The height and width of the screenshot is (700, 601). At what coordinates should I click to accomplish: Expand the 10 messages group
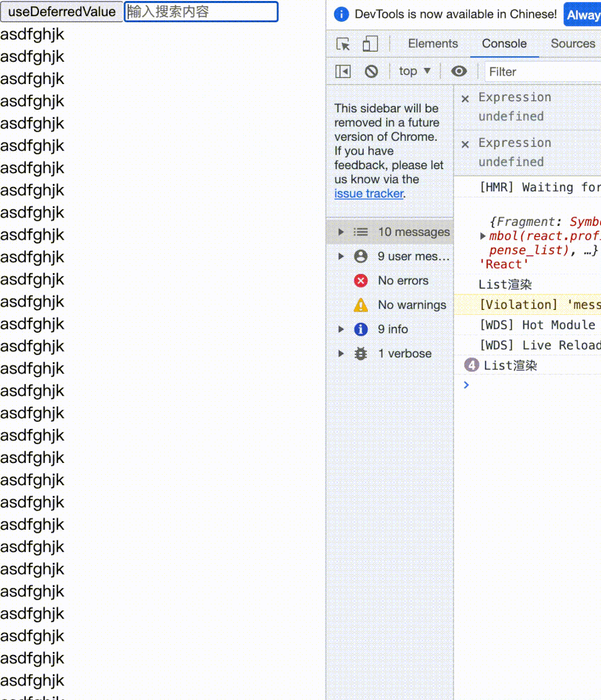click(x=341, y=232)
